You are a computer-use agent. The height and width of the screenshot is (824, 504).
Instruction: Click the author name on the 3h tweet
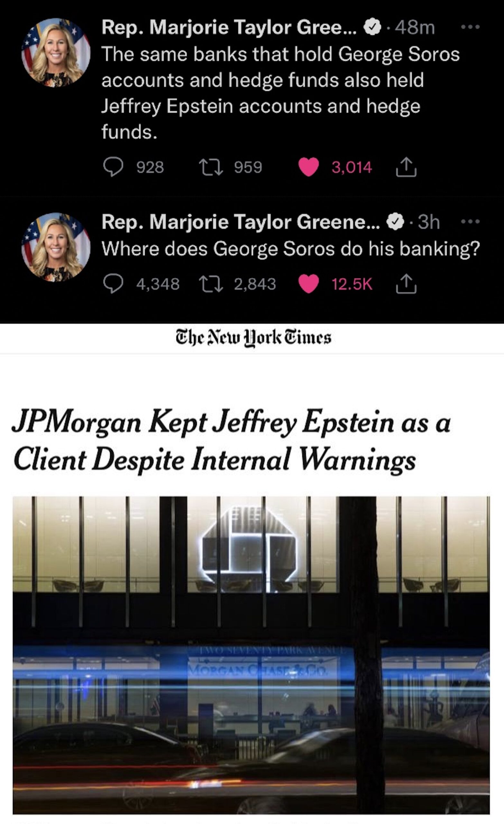241,222
